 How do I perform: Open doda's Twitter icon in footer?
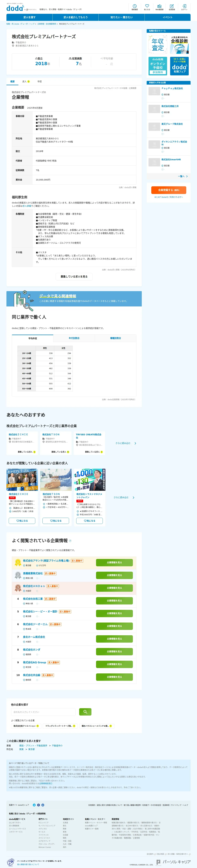pos(34,805)
